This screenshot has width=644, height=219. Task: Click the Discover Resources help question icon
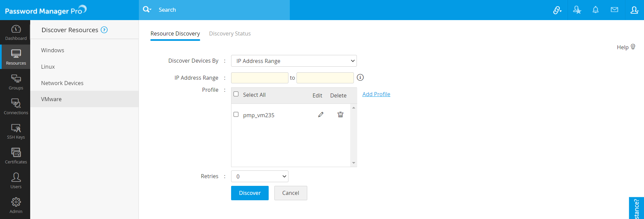104,30
